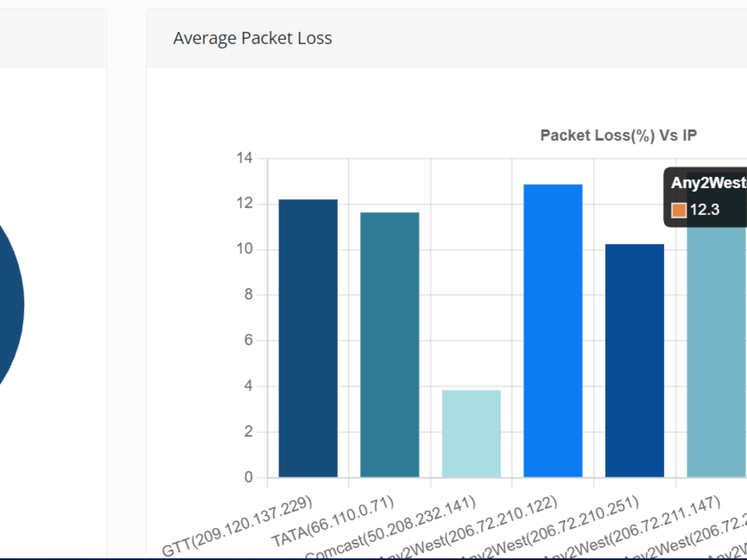Click the y-axis label 10

point(245,249)
